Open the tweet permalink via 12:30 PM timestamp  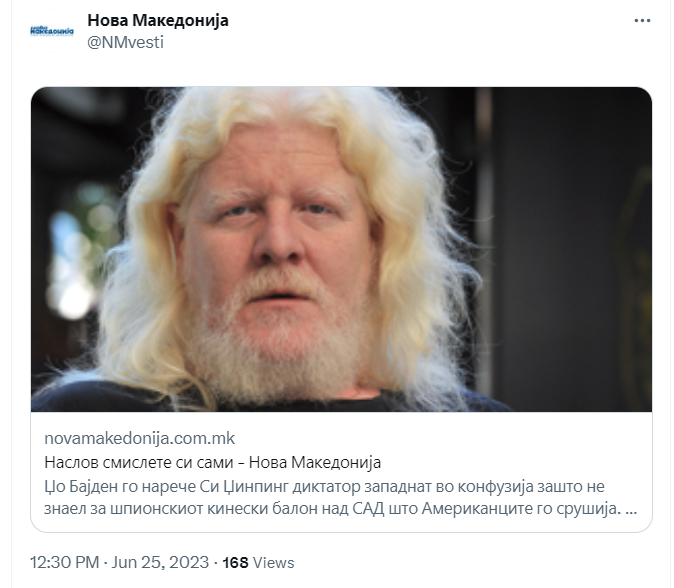coord(64,562)
